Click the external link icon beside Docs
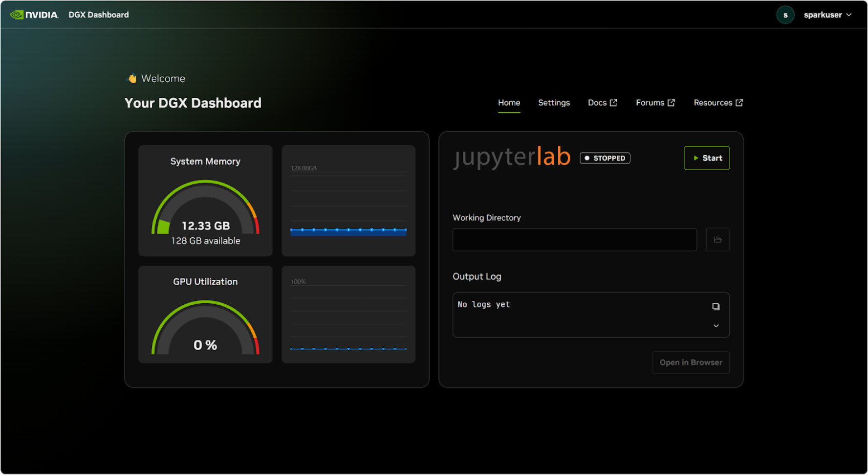868x475 pixels. click(613, 102)
